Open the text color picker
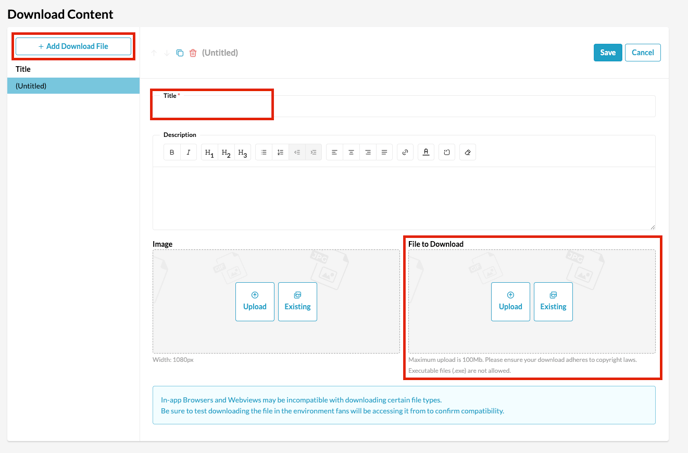 coord(426,153)
